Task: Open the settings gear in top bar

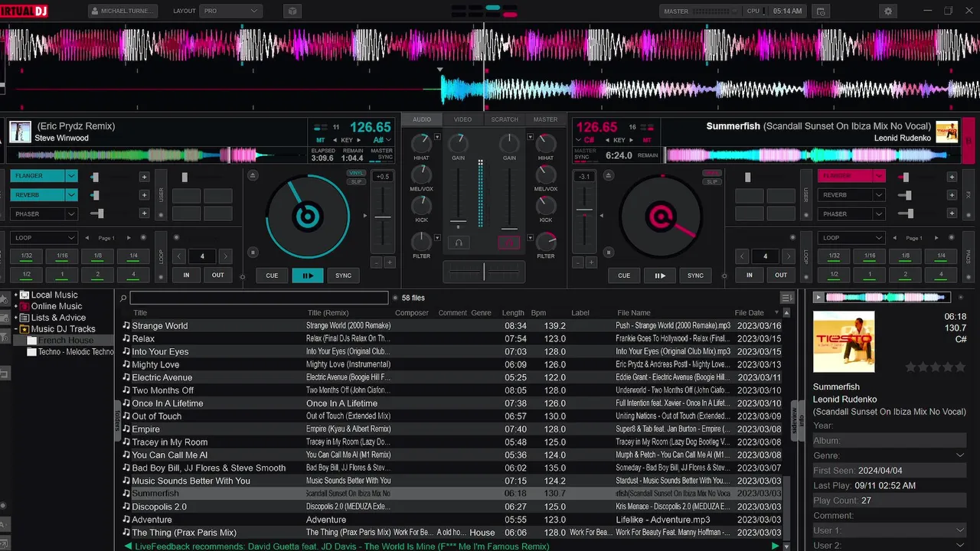Action: point(888,11)
